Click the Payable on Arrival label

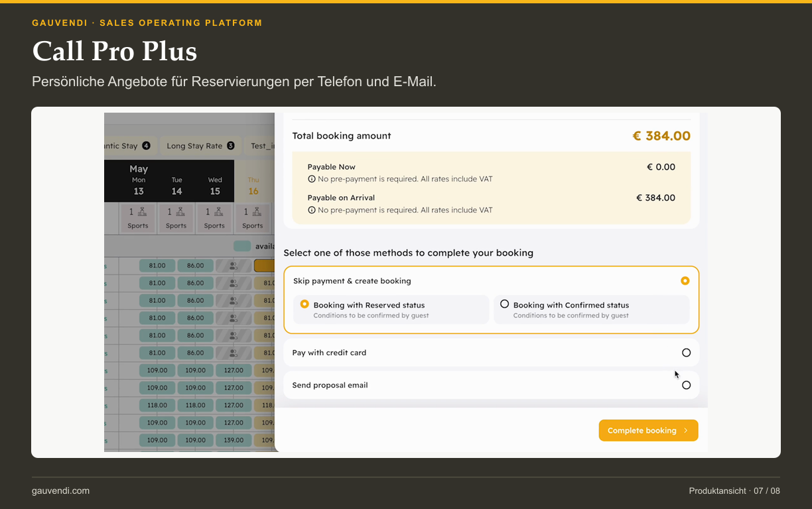[x=341, y=198]
